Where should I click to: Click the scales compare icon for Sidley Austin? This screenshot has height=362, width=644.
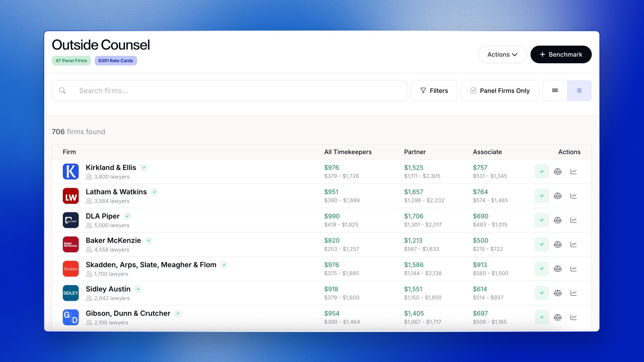557,293
